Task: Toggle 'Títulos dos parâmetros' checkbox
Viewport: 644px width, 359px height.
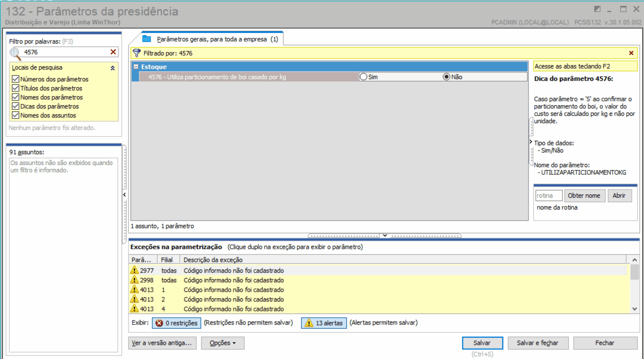Action: click(x=15, y=88)
